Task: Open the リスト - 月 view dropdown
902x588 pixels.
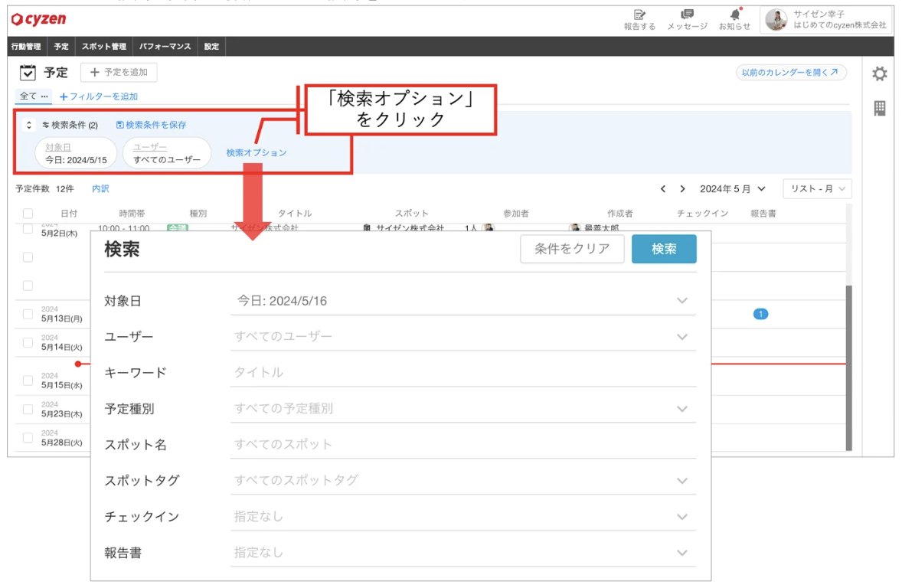Action: click(817, 188)
